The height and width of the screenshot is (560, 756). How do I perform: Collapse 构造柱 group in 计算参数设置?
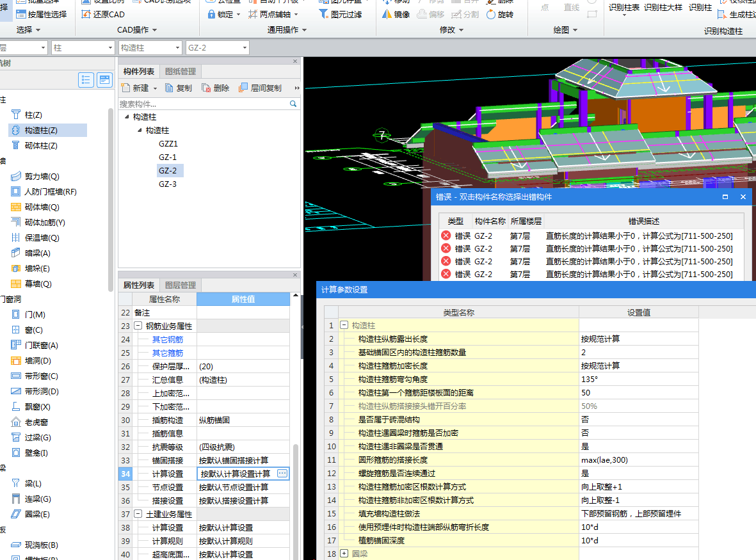coord(344,325)
